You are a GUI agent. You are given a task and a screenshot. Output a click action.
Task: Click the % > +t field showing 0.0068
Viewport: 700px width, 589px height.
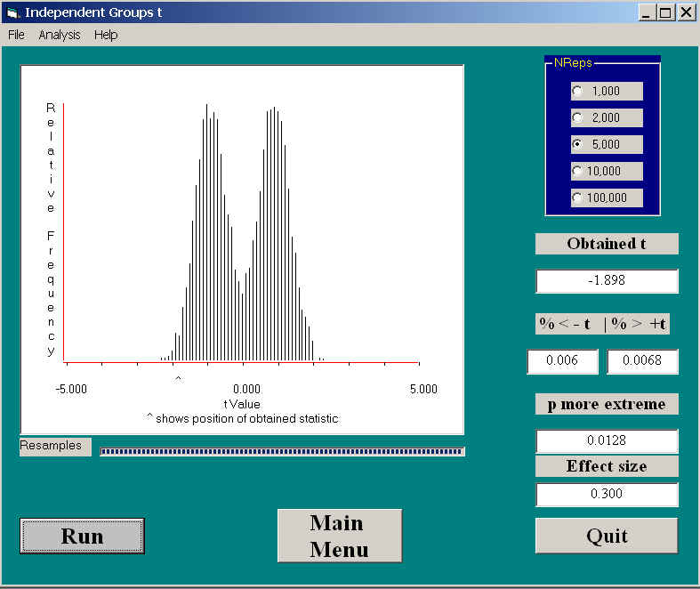[642, 361]
